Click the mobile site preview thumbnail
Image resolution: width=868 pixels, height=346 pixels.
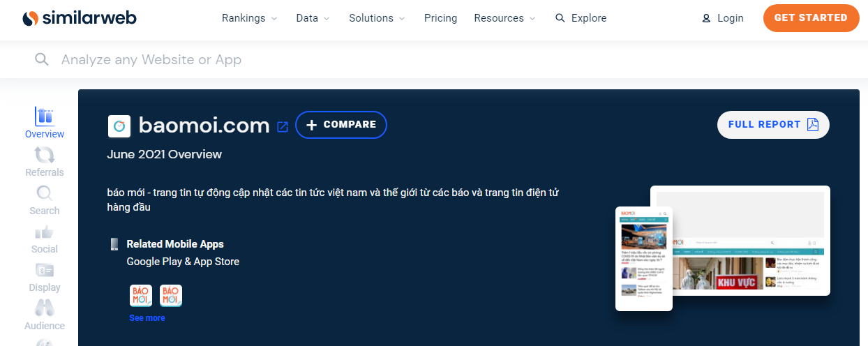tap(644, 258)
